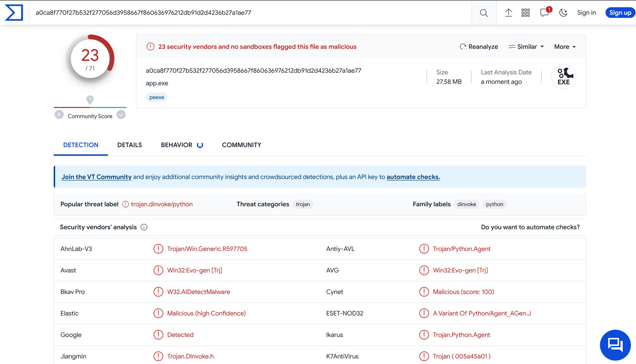The image size is (636, 364).
Task: Click the AVG detection alert icon
Action: (424, 270)
